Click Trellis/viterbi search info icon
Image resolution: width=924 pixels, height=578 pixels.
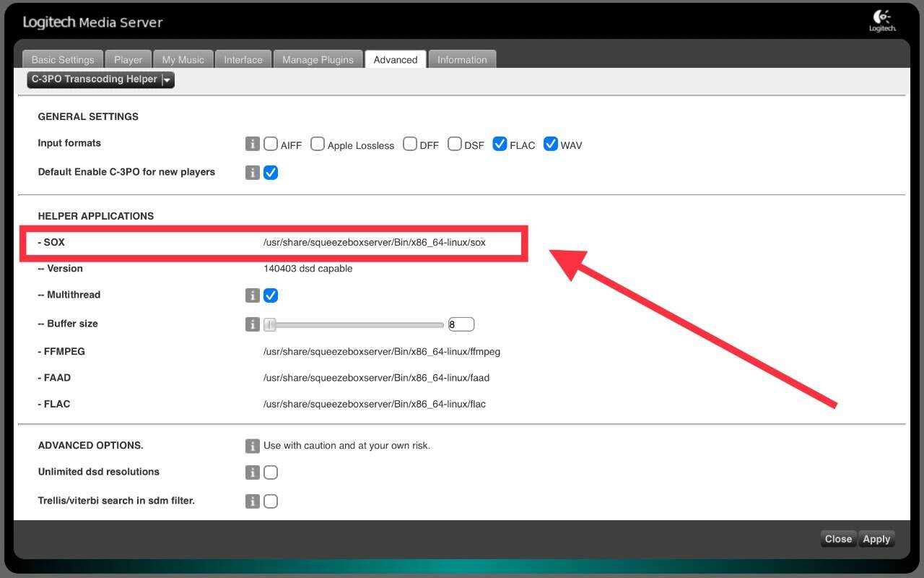tap(252, 501)
